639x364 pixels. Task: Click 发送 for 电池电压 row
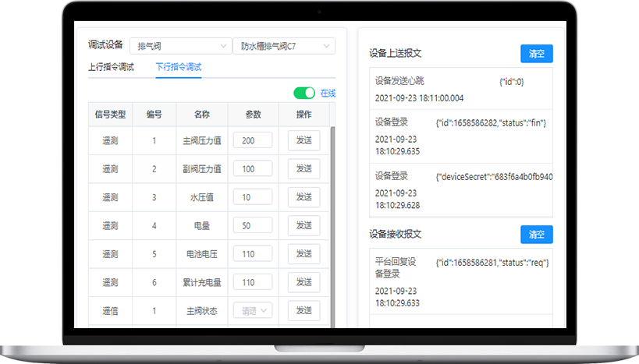click(x=304, y=253)
